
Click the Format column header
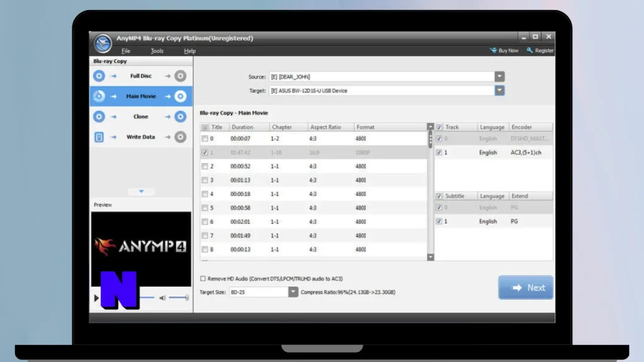390,127
